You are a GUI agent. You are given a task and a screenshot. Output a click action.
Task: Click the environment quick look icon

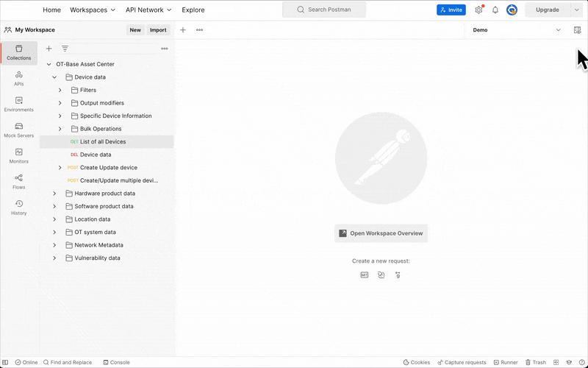(x=577, y=30)
